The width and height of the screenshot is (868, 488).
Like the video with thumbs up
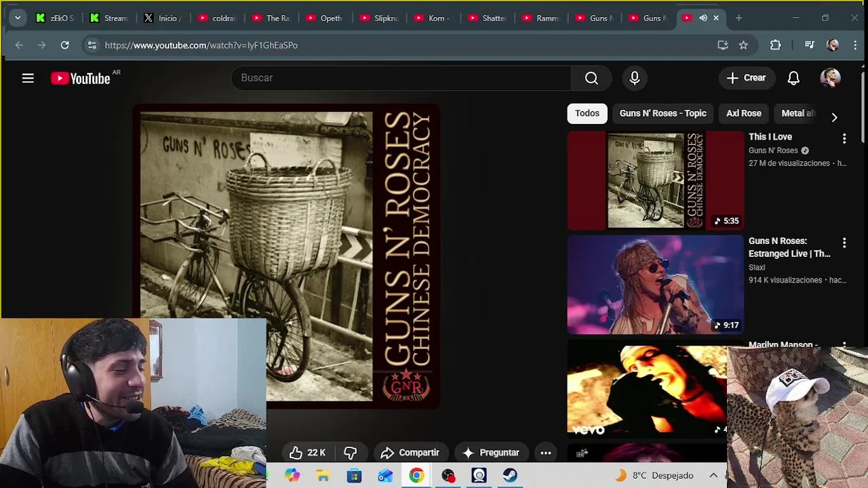point(307,453)
